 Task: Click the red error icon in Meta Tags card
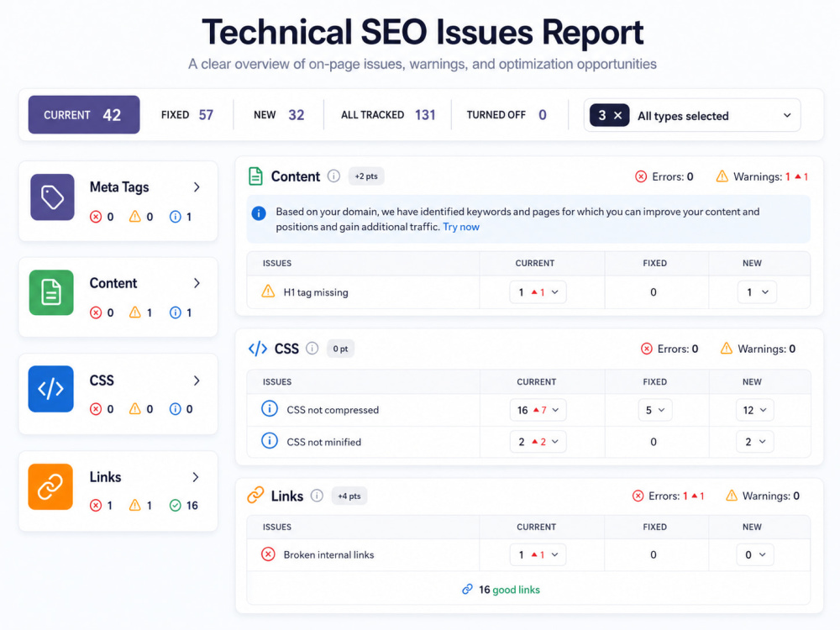[x=96, y=217]
